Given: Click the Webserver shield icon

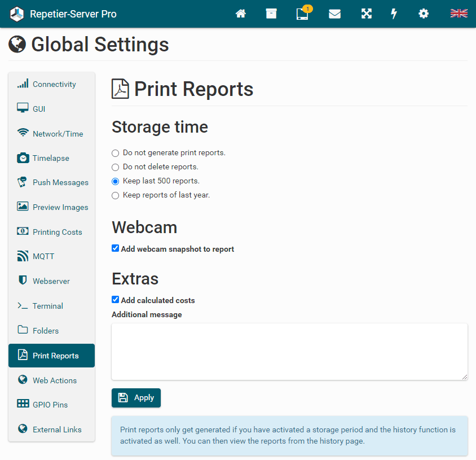Looking at the screenshot, I should (23, 281).
